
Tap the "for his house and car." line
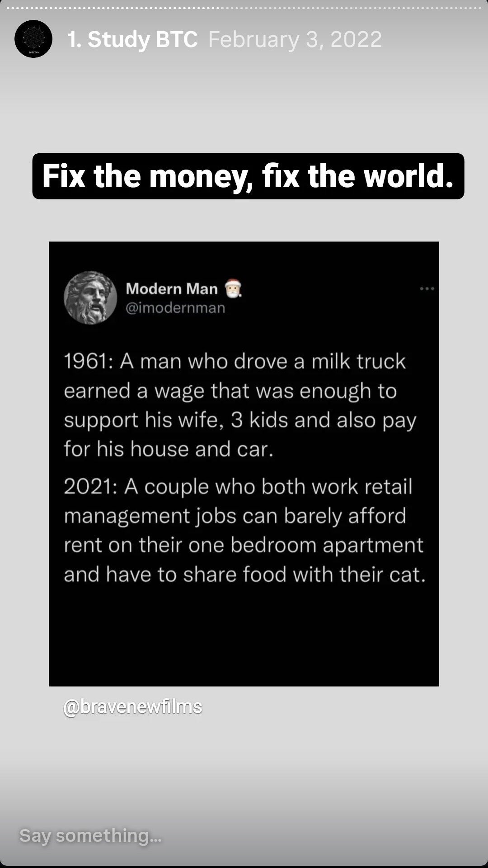pyautogui.click(x=169, y=449)
